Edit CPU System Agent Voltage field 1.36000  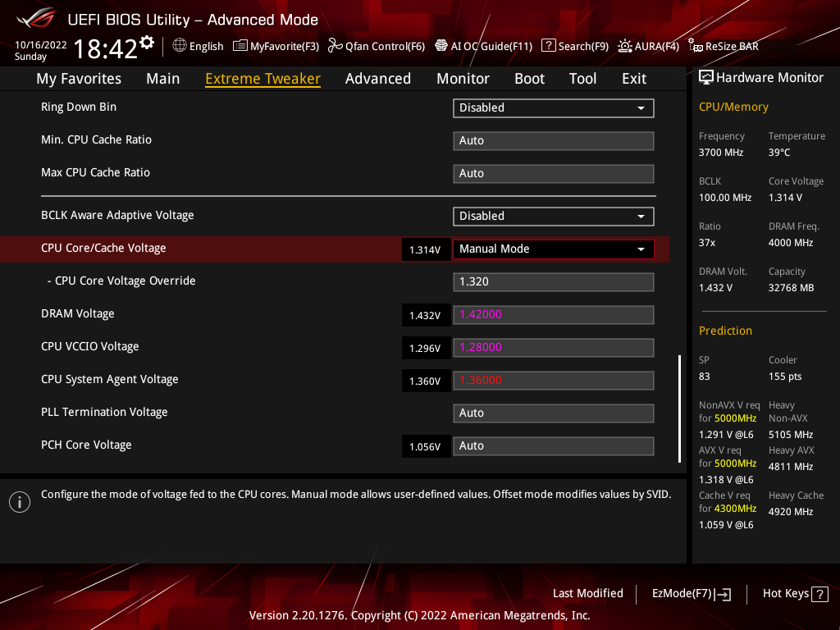[x=554, y=381]
